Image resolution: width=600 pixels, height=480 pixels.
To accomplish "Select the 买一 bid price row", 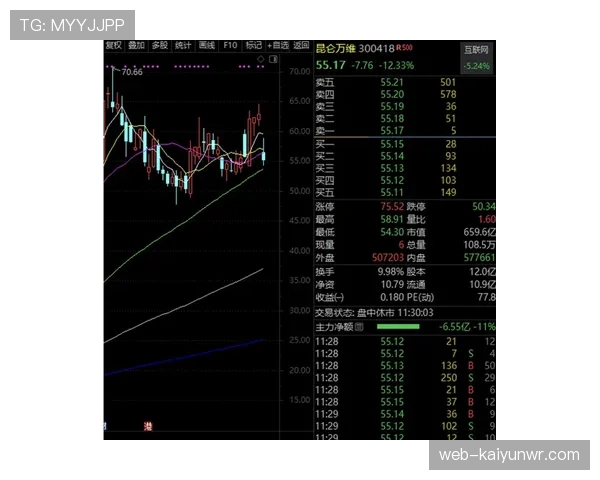I will [x=400, y=144].
